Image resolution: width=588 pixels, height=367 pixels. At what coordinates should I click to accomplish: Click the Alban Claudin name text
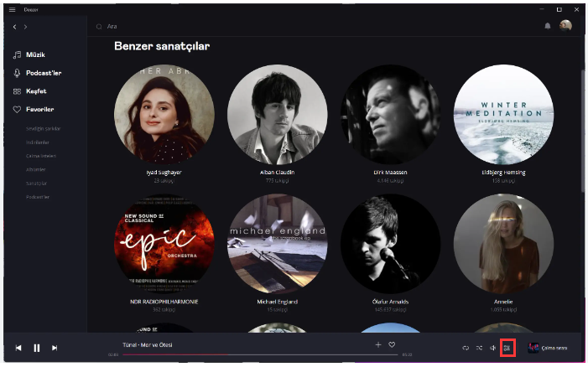coord(277,173)
